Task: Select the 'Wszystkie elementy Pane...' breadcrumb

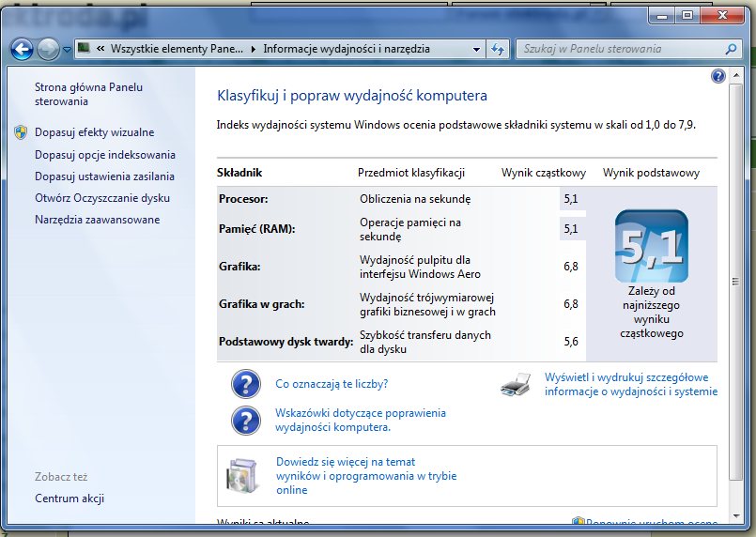Action: pyautogui.click(x=177, y=49)
